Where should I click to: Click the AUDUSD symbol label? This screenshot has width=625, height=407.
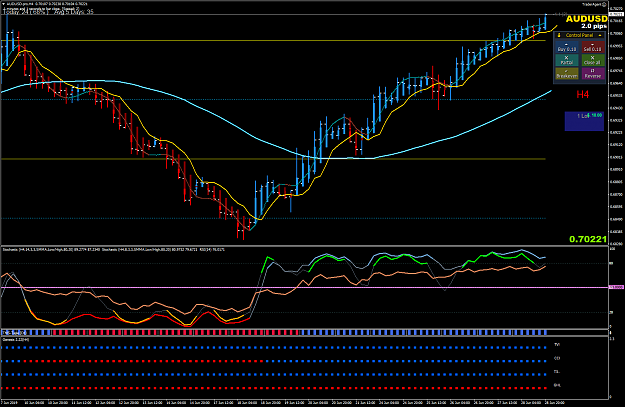[586, 19]
